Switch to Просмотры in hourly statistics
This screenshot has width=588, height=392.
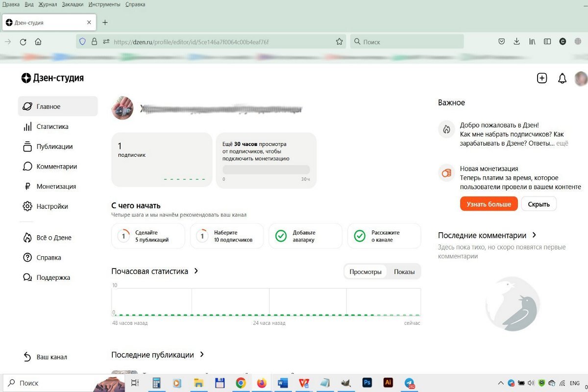click(x=366, y=272)
